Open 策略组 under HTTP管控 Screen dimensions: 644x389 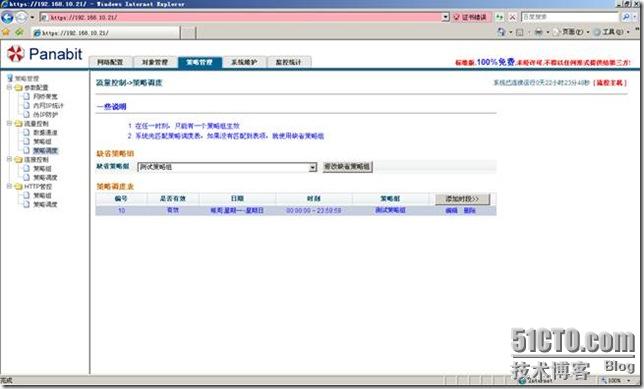pos(42,195)
